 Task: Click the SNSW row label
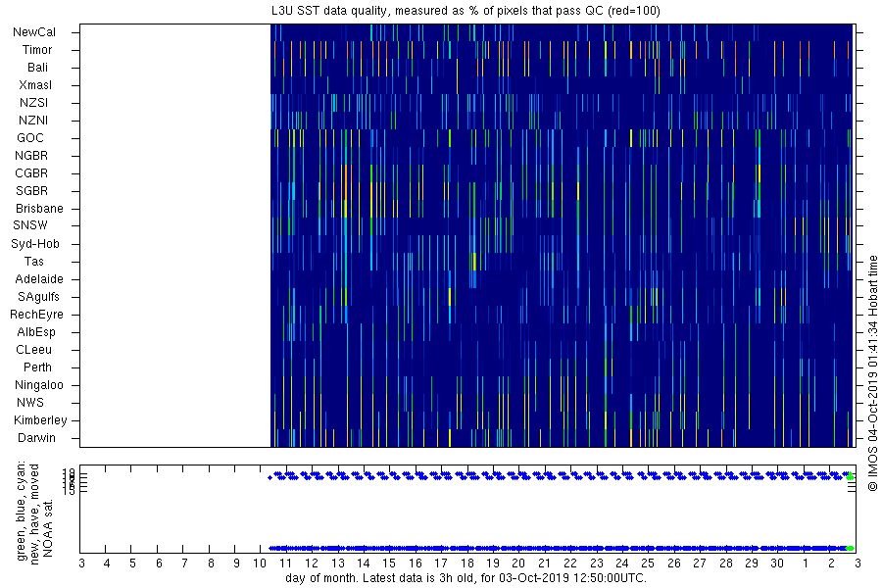click(x=30, y=225)
